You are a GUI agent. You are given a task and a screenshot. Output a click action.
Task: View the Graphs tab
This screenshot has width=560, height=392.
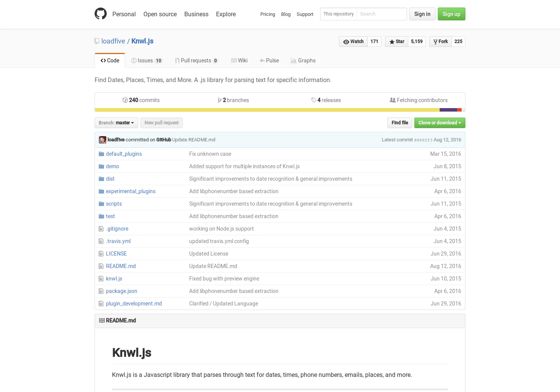pyautogui.click(x=303, y=60)
